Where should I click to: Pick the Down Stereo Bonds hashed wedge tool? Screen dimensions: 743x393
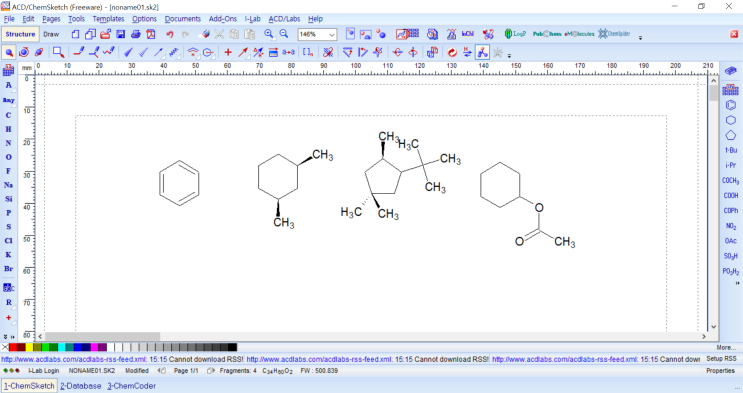144,52
